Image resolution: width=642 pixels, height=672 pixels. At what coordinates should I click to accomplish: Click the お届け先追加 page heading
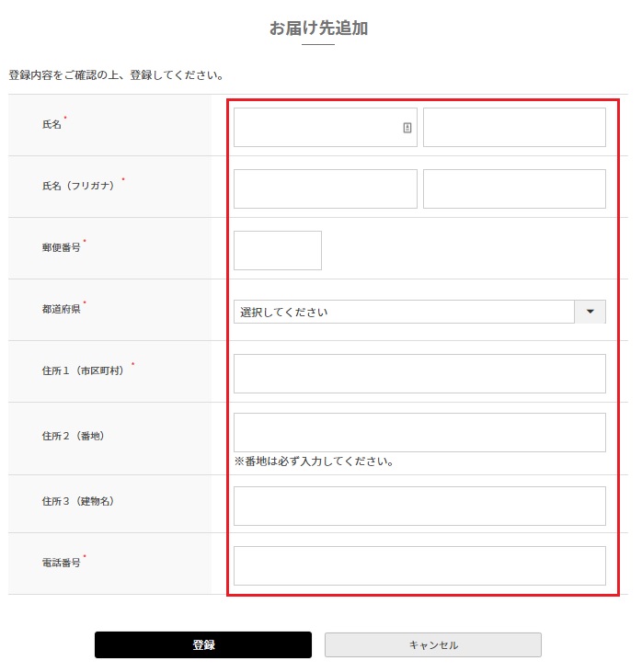tap(318, 28)
